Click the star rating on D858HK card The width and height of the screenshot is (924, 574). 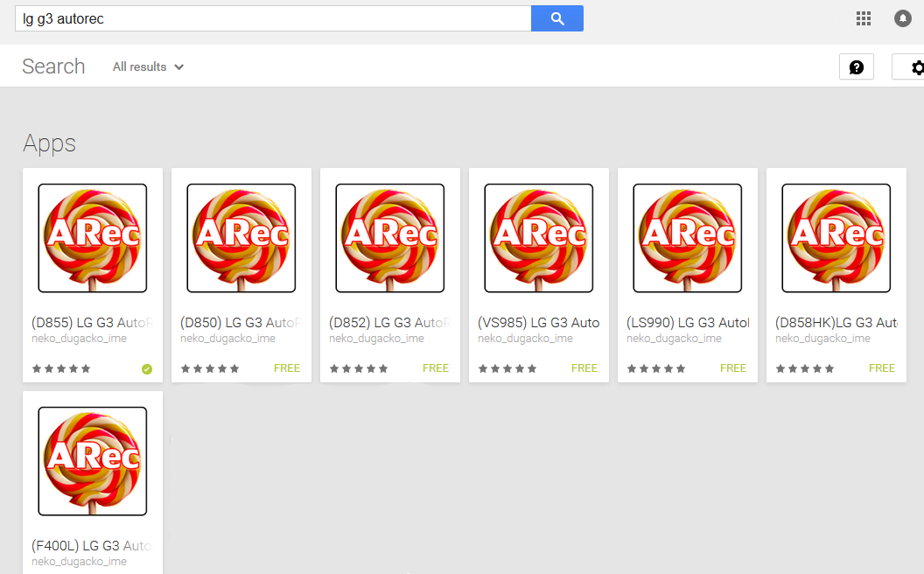point(805,369)
